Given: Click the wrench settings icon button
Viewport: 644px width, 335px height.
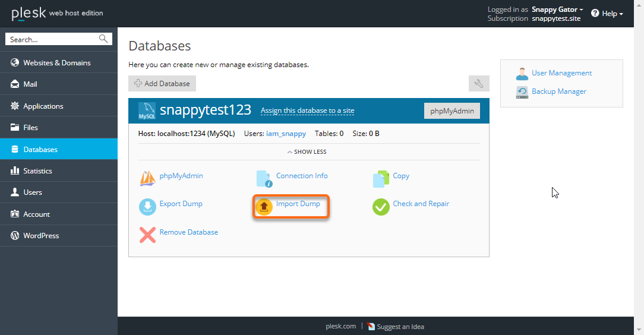Looking at the screenshot, I should (x=479, y=84).
